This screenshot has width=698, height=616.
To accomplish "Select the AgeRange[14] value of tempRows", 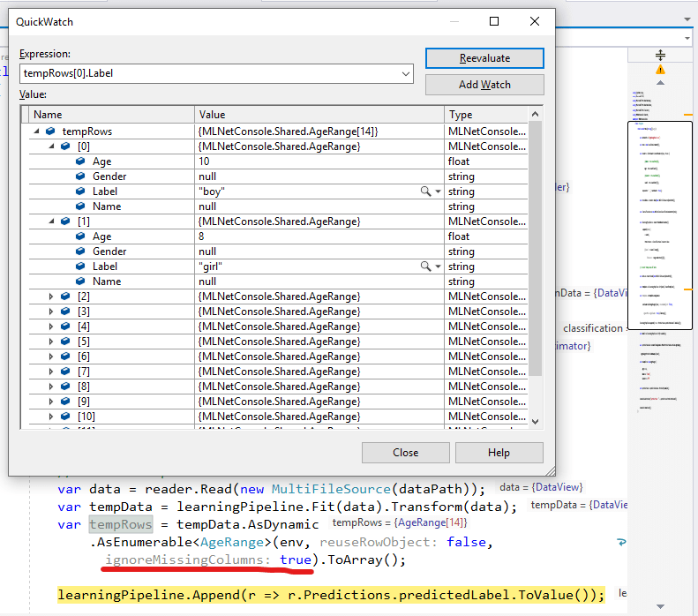I will (288, 131).
